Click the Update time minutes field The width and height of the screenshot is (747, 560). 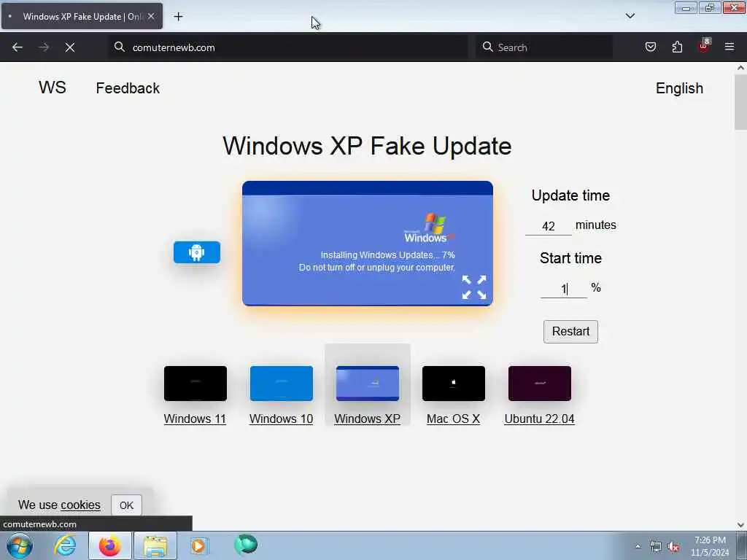coord(549,226)
